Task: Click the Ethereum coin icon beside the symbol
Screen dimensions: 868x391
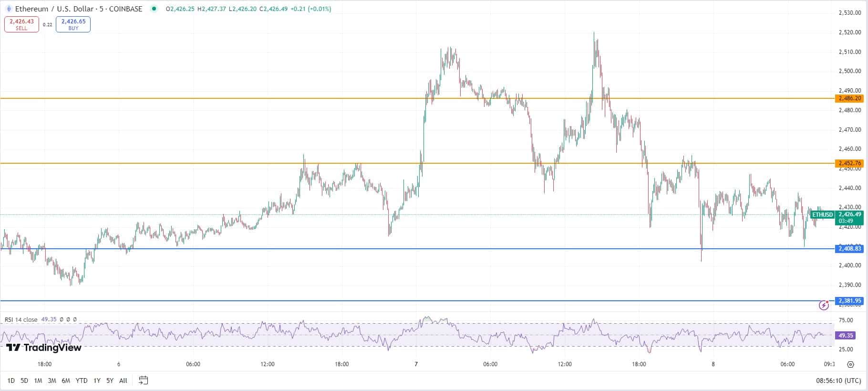Action: [x=8, y=9]
